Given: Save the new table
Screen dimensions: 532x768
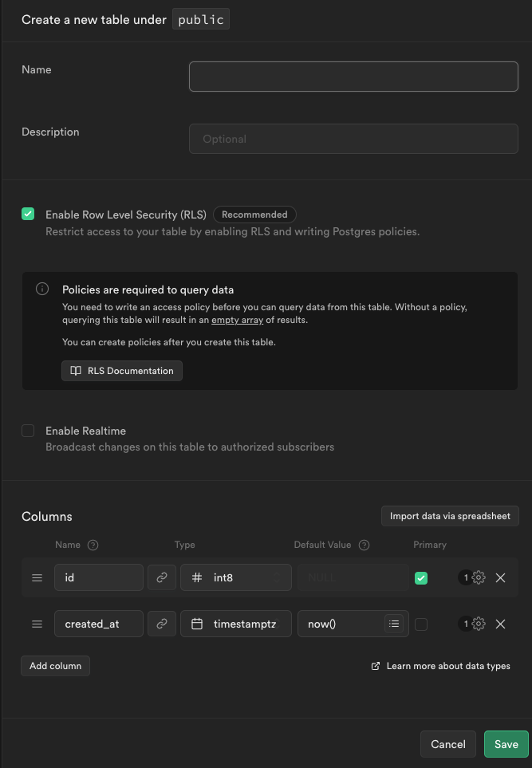Looking at the screenshot, I should [x=506, y=744].
